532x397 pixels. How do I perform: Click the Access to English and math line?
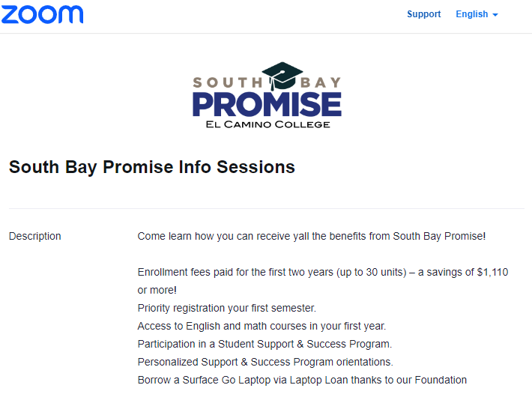pyautogui.click(x=262, y=326)
